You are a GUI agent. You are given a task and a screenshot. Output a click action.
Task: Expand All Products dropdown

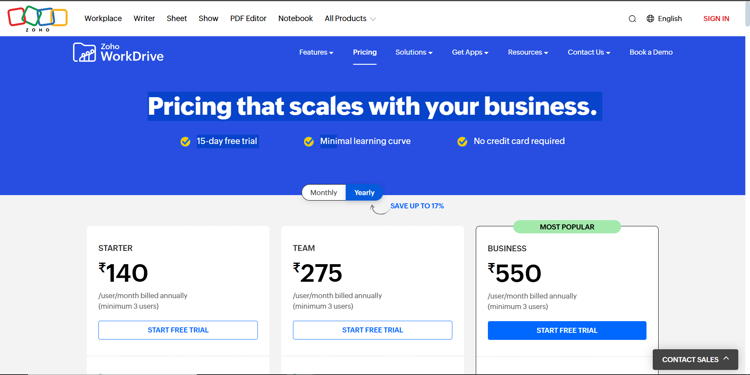pos(350,19)
